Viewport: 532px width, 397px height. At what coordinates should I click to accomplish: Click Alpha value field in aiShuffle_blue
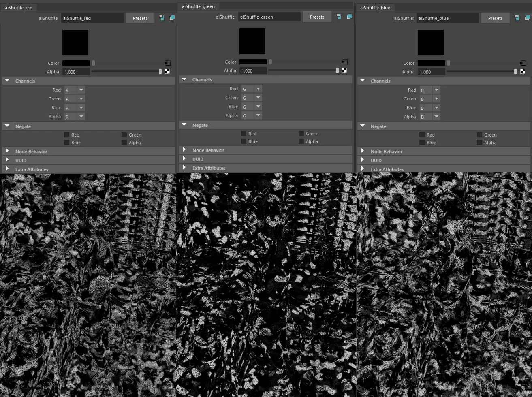point(432,72)
